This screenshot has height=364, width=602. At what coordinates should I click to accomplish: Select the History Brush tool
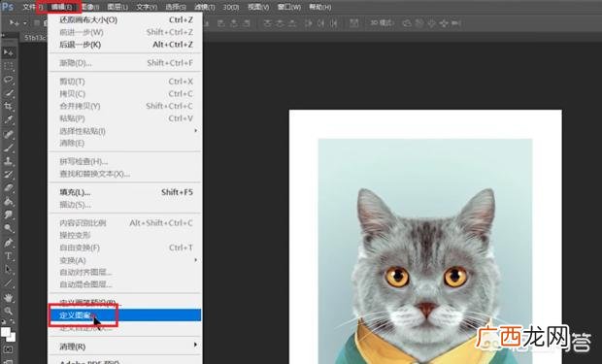[x=8, y=175]
